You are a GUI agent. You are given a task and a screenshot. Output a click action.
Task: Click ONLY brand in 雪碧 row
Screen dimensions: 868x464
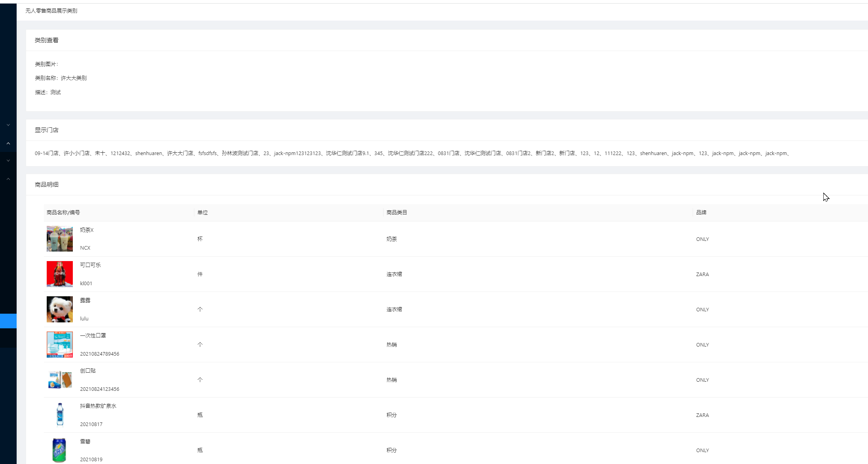(703, 450)
